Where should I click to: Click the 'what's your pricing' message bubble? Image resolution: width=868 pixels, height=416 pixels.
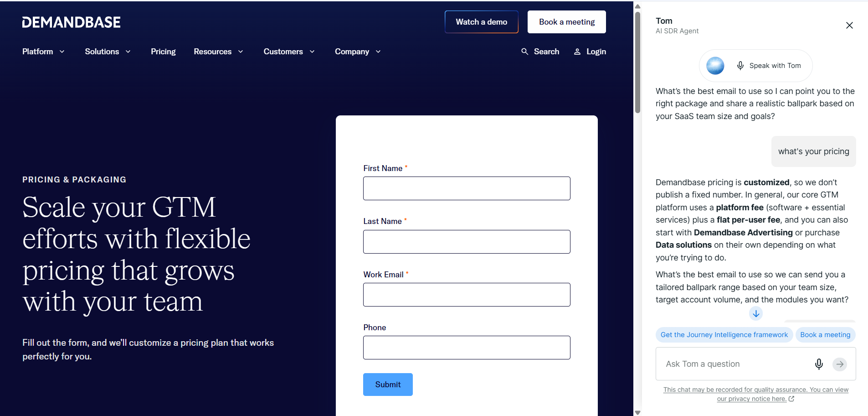click(813, 151)
